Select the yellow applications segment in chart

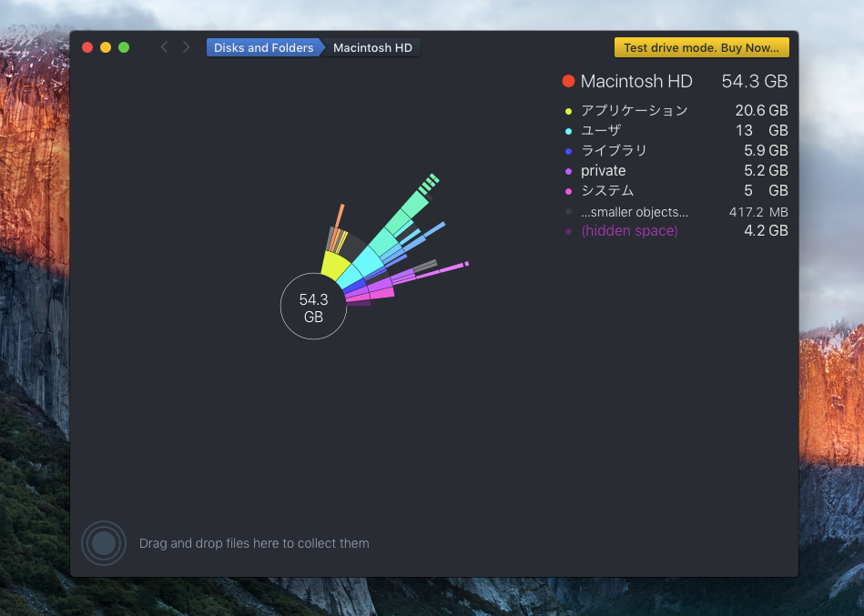pyautogui.click(x=334, y=266)
